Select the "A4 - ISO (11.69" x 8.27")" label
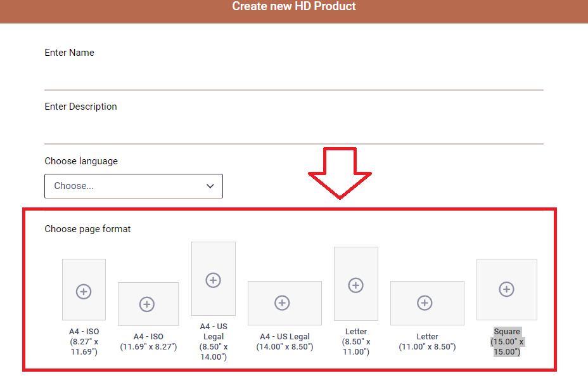 pyautogui.click(x=148, y=341)
